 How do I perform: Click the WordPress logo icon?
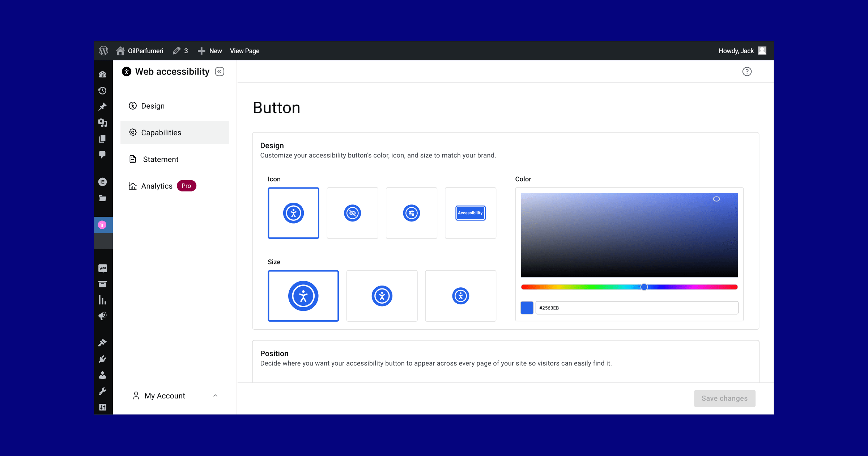103,51
